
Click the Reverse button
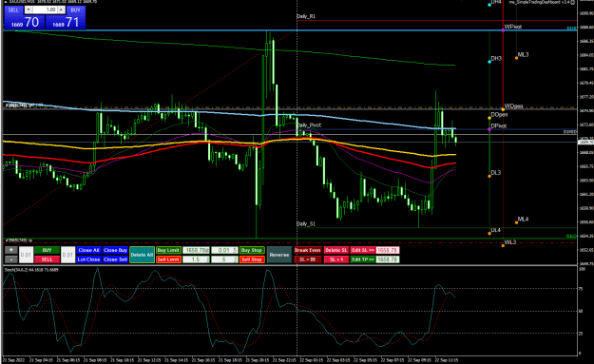point(279,255)
